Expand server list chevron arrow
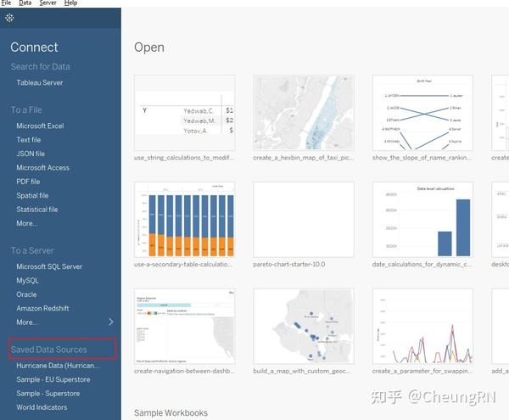This screenshot has height=420, width=509. click(x=111, y=322)
